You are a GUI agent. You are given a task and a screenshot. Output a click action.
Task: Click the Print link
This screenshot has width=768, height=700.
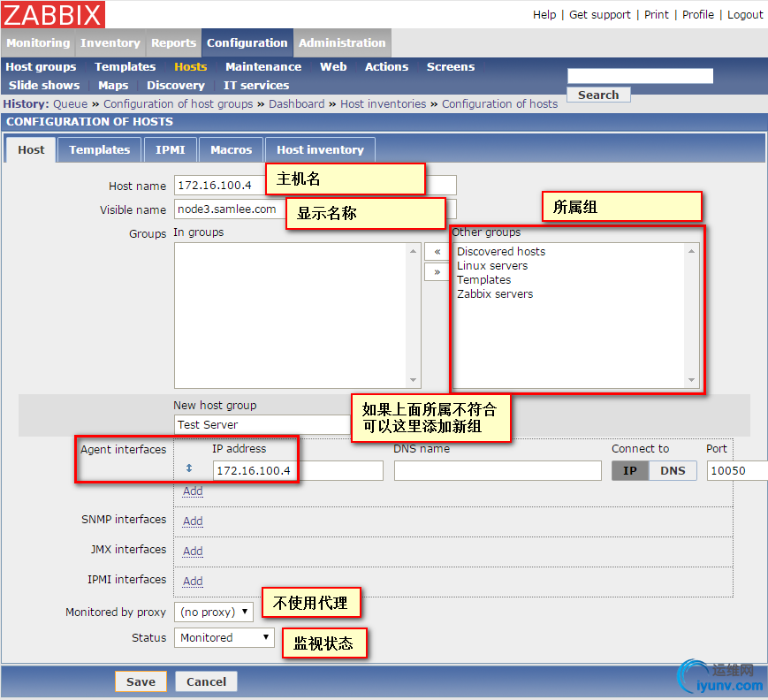pyautogui.click(x=656, y=15)
